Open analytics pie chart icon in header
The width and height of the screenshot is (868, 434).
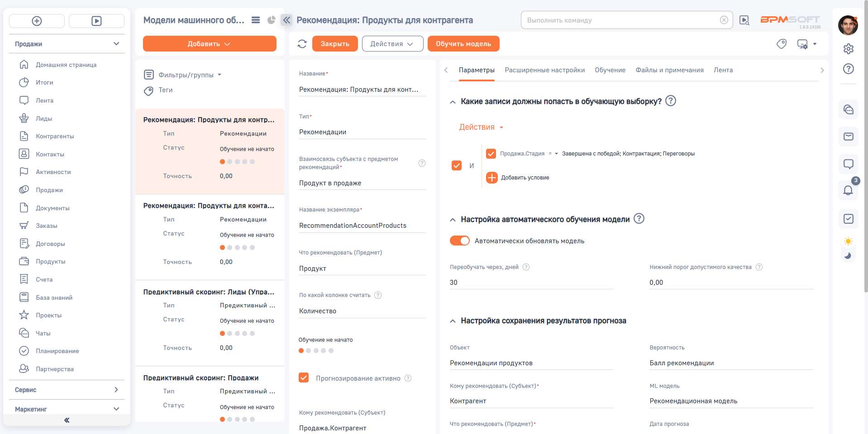(x=272, y=20)
